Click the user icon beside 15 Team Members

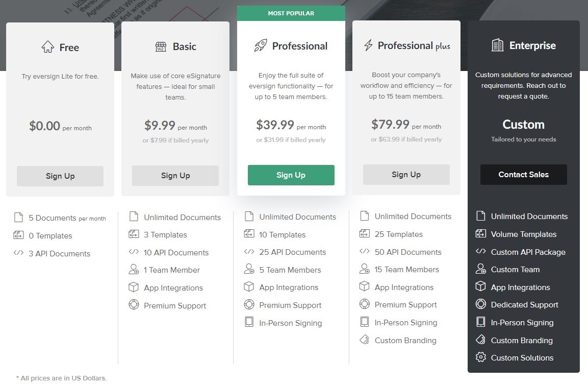coord(365,269)
